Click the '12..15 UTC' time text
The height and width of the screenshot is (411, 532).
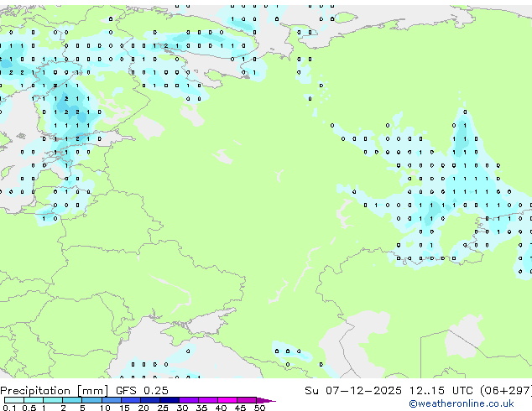(x=441, y=391)
